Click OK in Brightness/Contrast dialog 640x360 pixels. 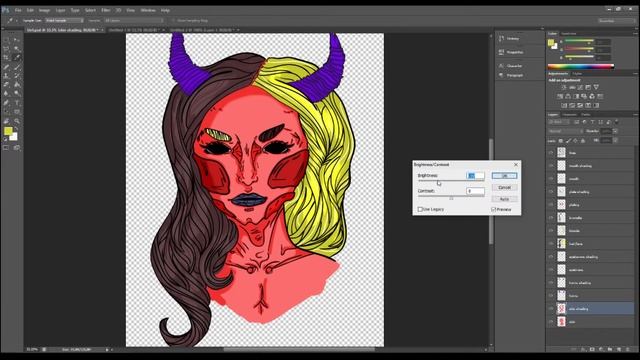(504, 176)
